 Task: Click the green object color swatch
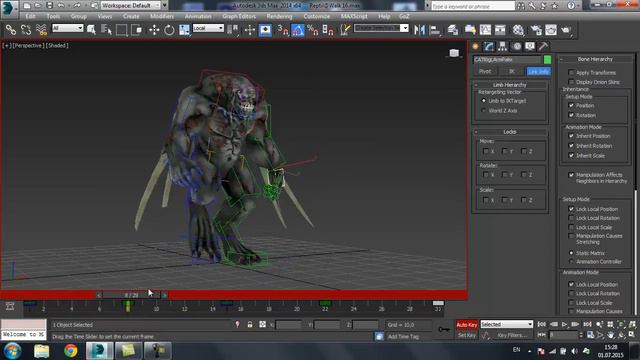click(547, 60)
